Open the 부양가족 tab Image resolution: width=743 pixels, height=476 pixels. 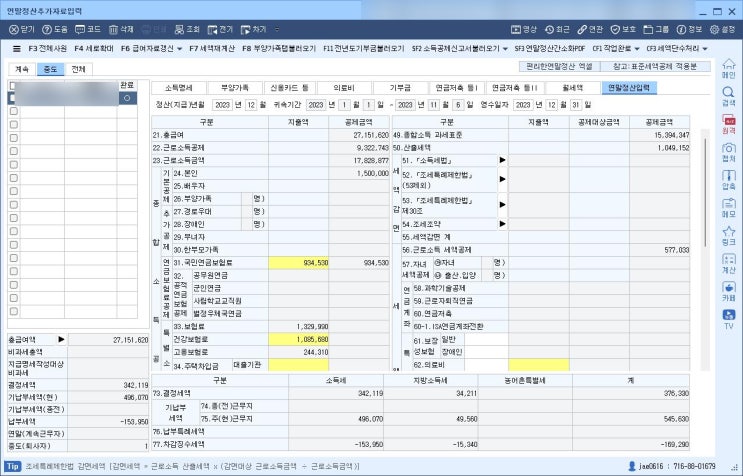(x=235, y=88)
